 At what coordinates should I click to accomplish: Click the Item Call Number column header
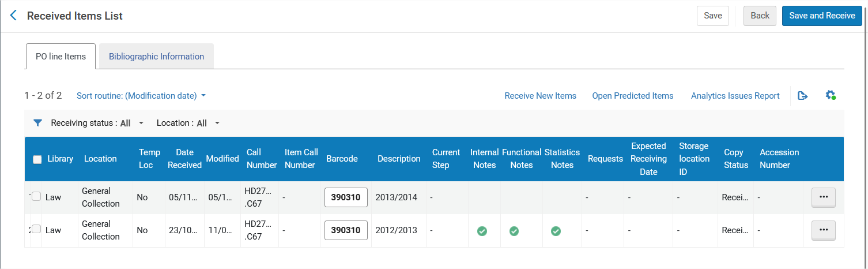[x=301, y=159]
